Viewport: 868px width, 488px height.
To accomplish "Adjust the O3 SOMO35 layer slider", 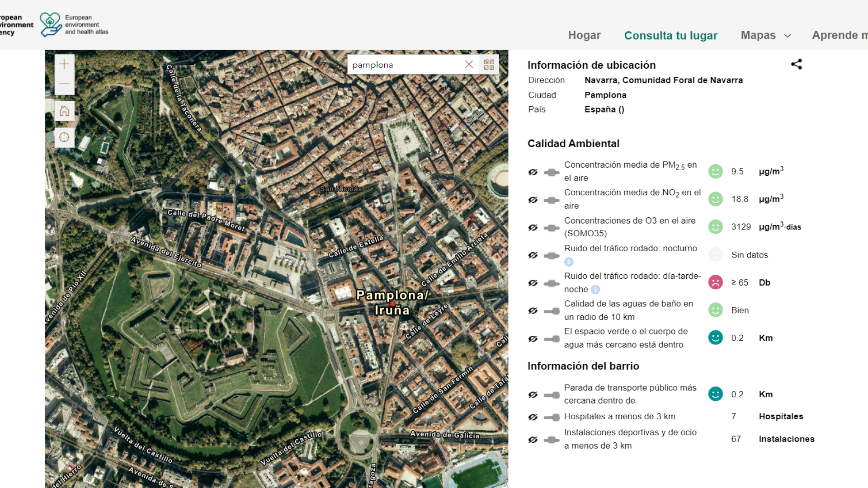I will (552, 228).
